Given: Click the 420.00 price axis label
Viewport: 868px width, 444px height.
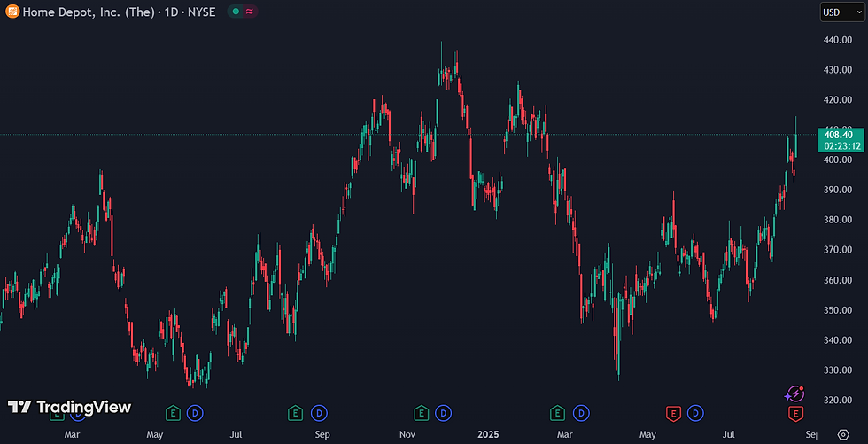Looking at the screenshot, I should [x=838, y=99].
